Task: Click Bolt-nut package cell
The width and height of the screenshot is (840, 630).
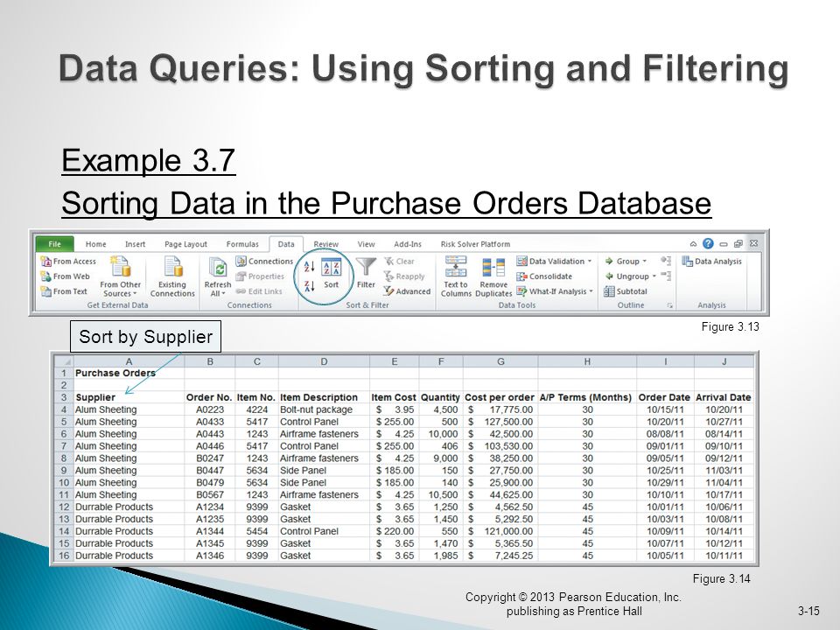Action: pyautogui.click(x=324, y=409)
